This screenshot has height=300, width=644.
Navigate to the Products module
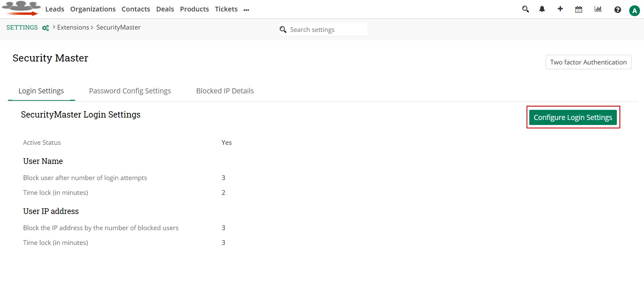pyautogui.click(x=194, y=9)
